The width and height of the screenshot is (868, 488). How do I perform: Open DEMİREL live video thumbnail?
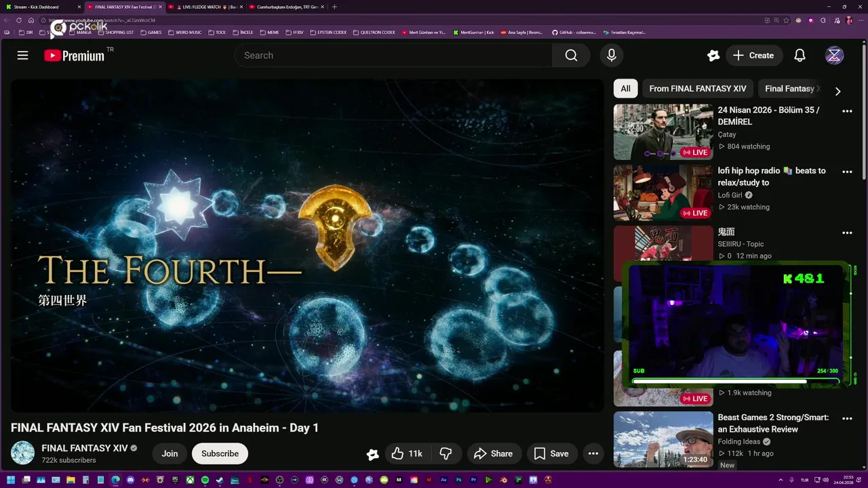pos(663,131)
